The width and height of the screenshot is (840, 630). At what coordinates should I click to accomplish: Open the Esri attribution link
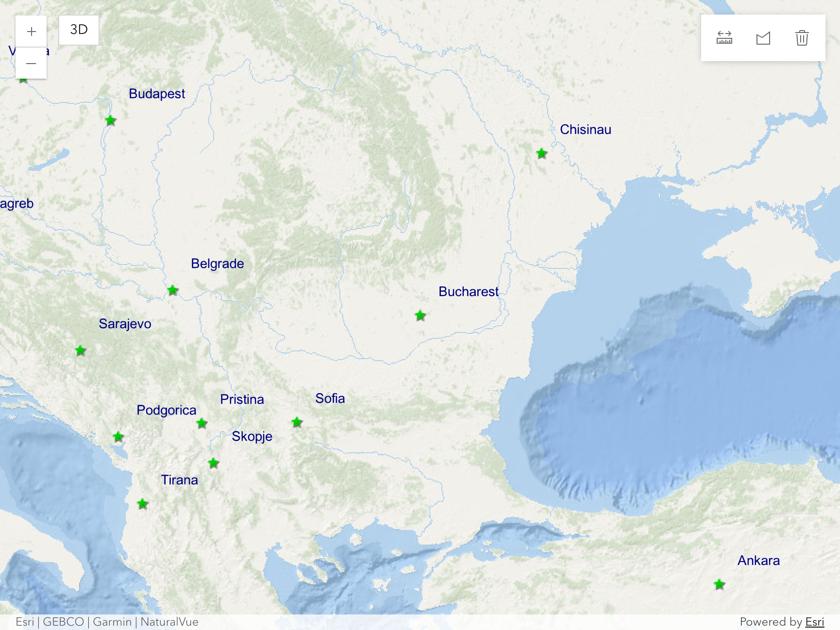814,622
